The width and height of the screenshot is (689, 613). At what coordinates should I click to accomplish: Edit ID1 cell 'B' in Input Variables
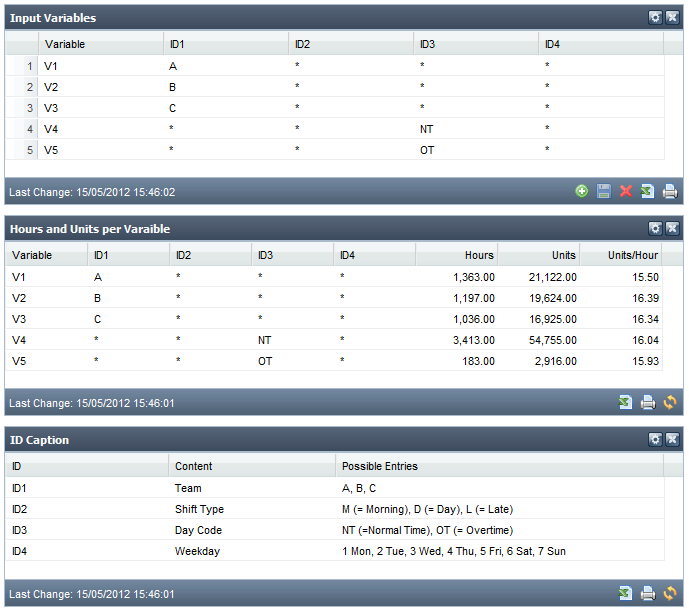pyautogui.click(x=226, y=87)
